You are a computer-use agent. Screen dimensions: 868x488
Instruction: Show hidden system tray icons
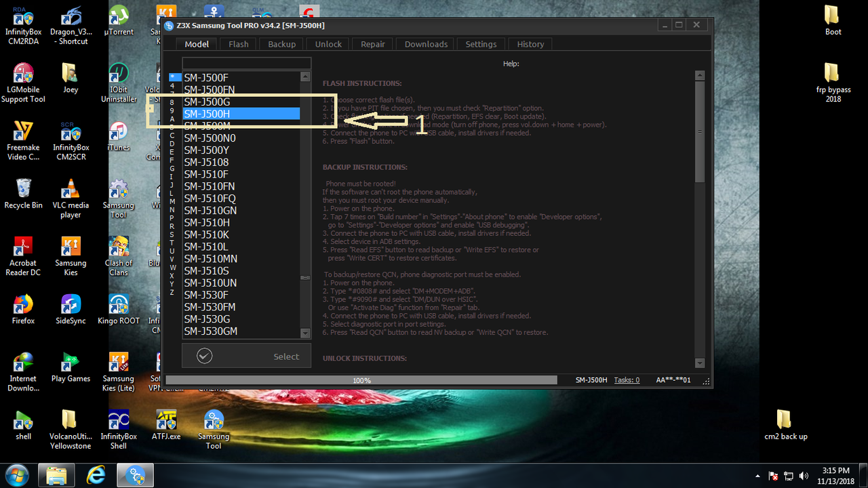click(758, 476)
